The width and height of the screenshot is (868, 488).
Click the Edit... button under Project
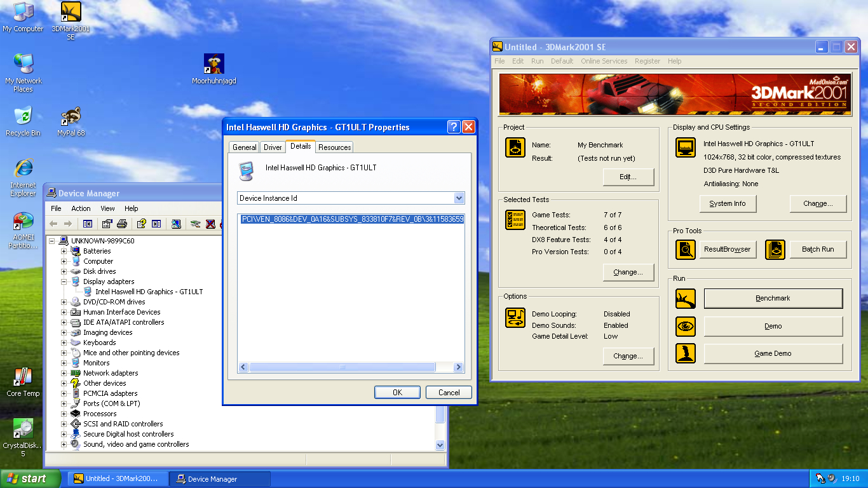tap(628, 177)
